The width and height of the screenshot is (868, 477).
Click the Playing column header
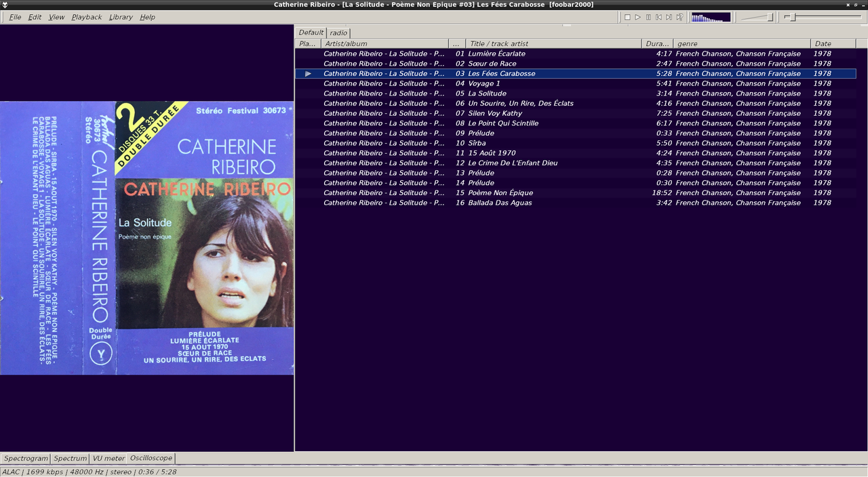coord(308,43)
